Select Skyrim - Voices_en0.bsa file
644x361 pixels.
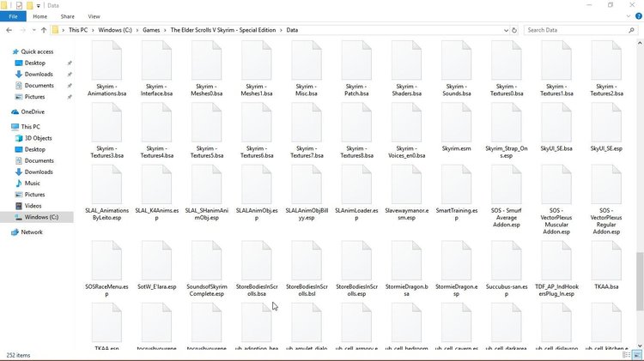coord(407,131)
